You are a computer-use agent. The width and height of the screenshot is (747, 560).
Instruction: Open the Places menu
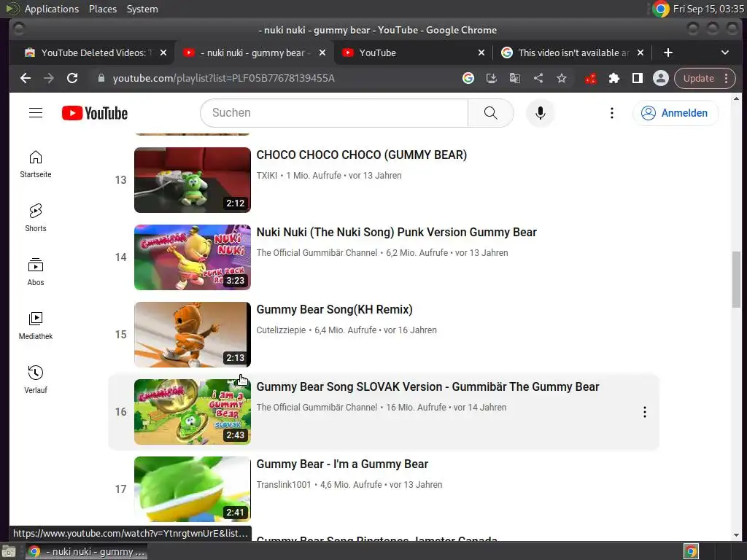(103, 9)
